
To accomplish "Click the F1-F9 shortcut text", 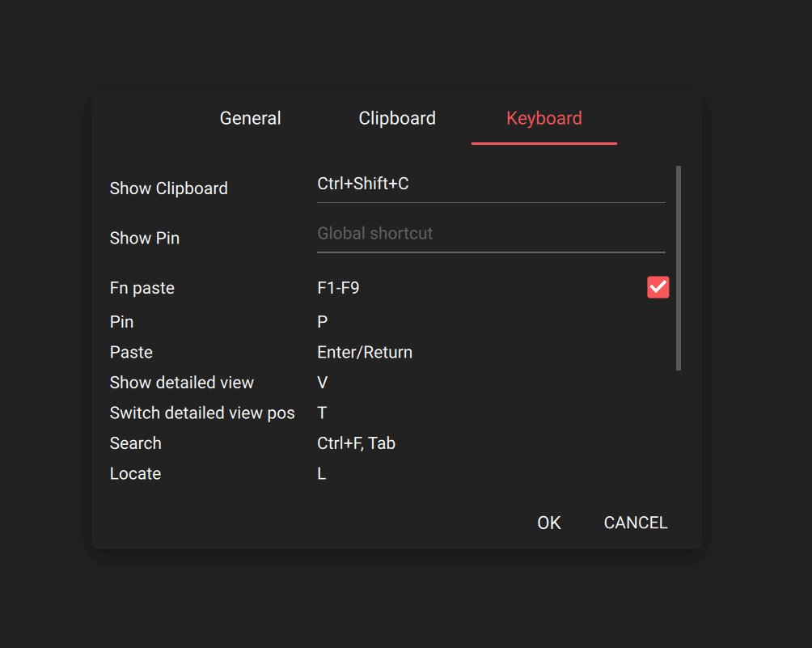I will (338, 288).
